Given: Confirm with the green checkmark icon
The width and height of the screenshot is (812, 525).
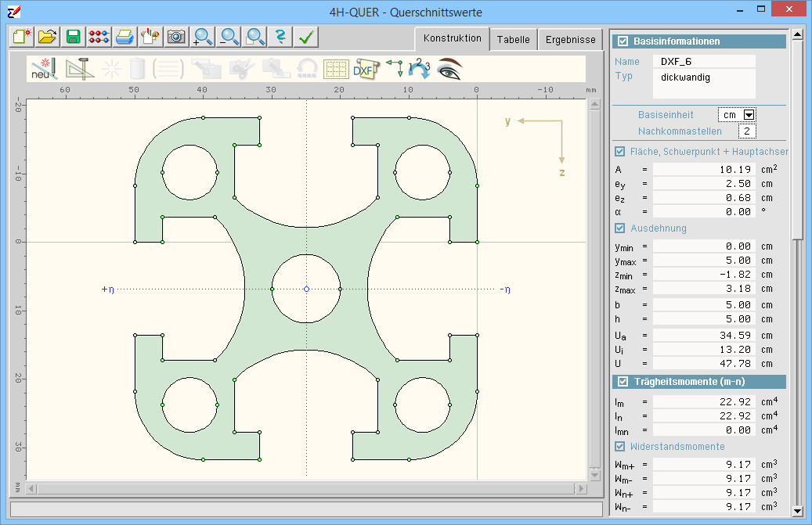Looking at the screenshot, I should [x=306, y=36].
